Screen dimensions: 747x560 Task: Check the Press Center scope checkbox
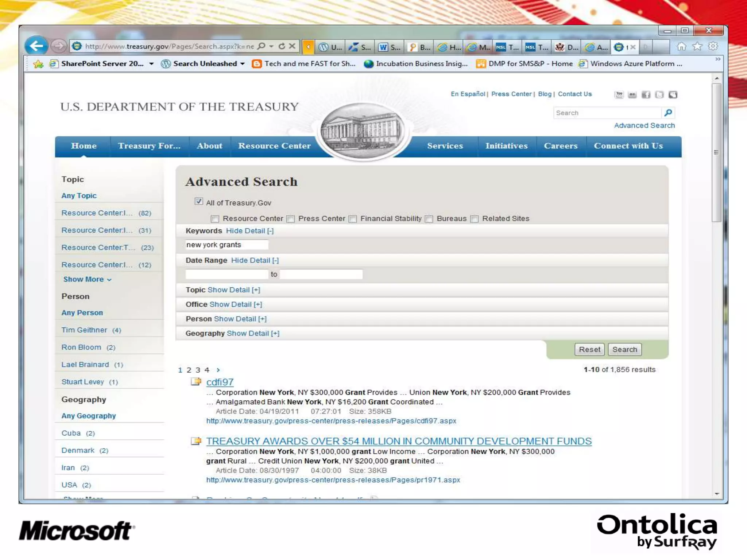click(x=291, y=219)
